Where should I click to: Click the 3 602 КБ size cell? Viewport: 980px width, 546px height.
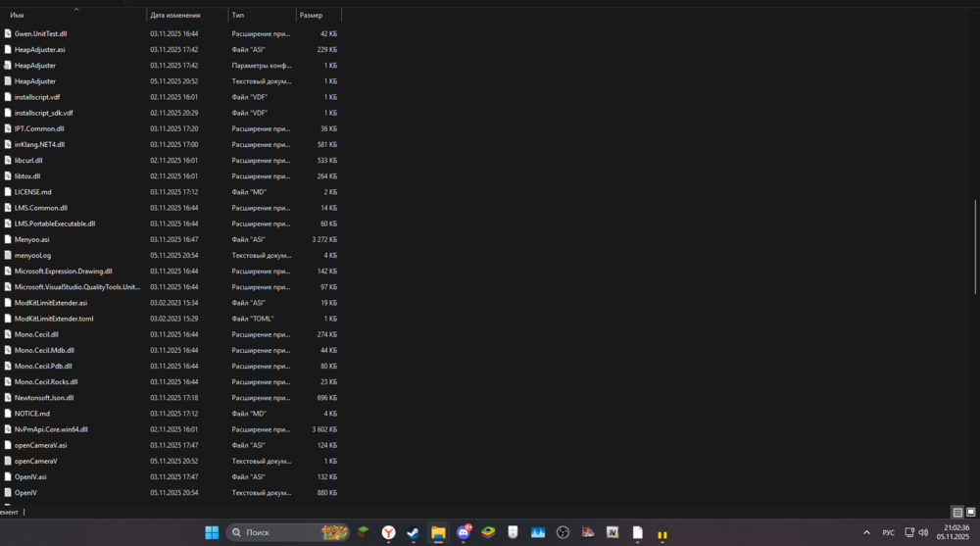pos(324,429)
